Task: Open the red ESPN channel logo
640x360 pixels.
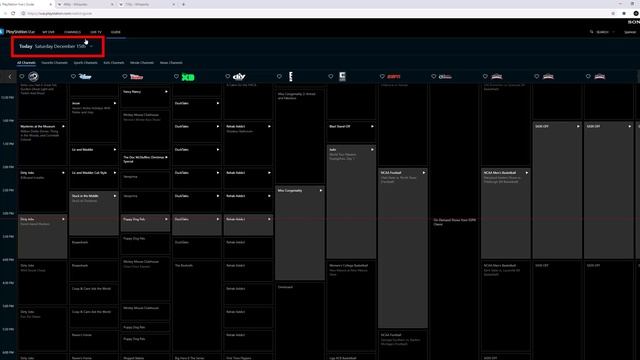Action: pyautogui.click(x=393, y=76)
